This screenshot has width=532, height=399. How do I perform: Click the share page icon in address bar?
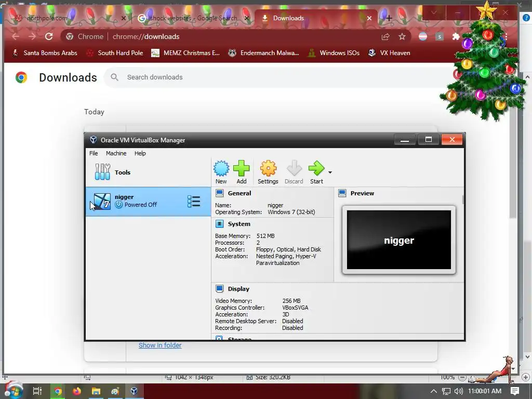(385, 37)
